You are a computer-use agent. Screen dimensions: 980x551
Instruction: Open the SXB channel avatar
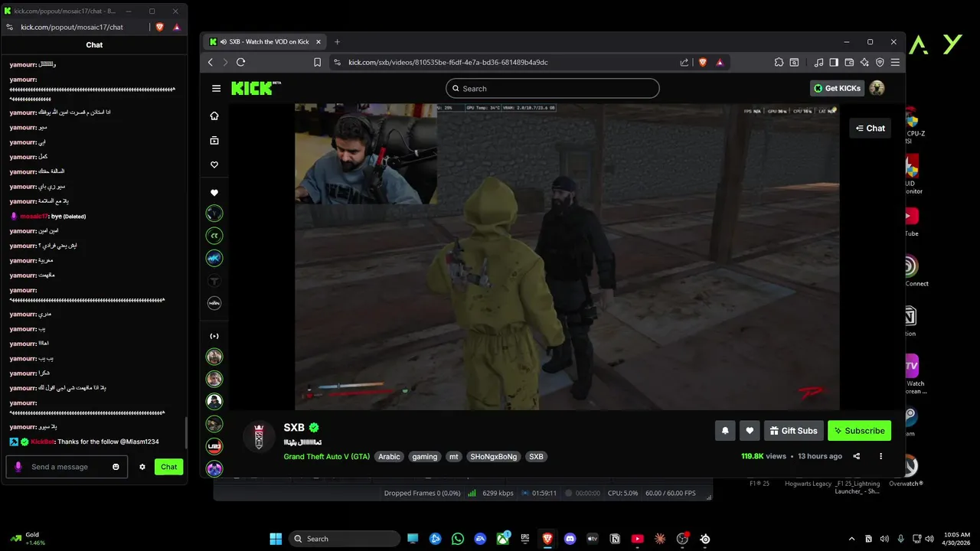coord(259,437)
